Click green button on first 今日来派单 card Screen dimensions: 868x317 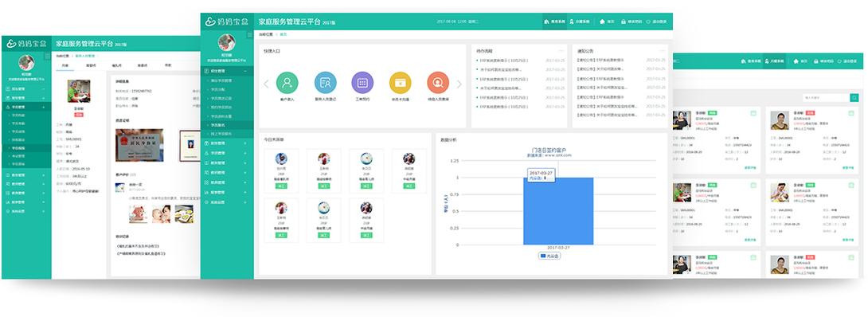(281, 186)
